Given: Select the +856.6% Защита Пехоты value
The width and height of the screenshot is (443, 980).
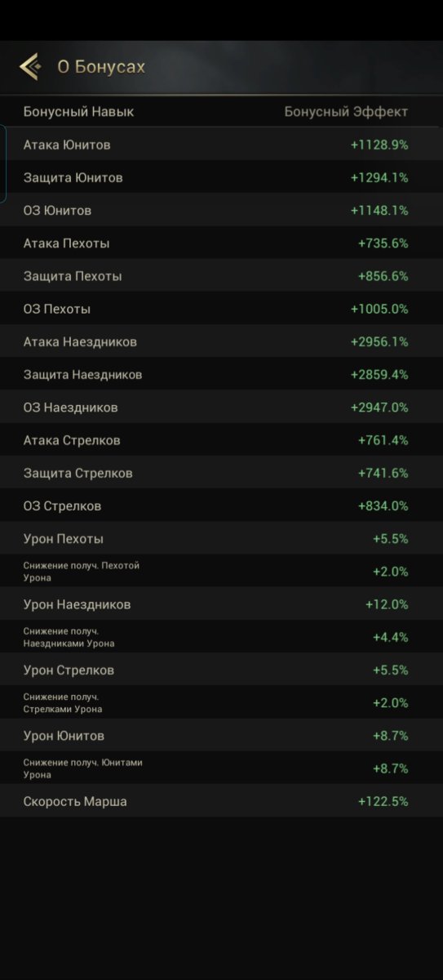Looking at the screenshot, I should point(383,276).
